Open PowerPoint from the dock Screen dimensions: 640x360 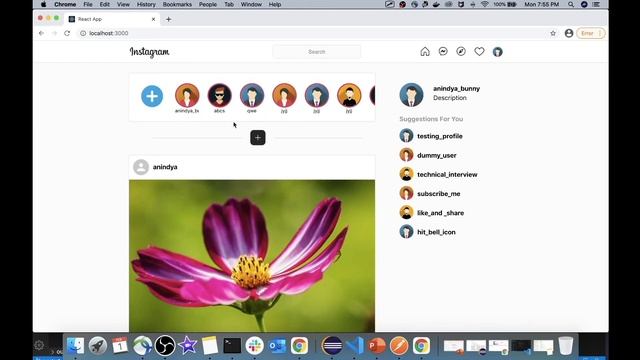point(377,346)
